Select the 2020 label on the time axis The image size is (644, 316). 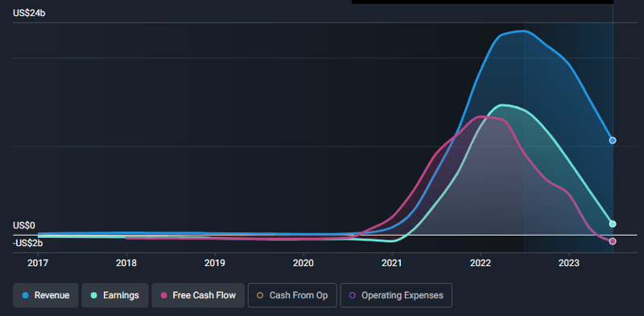point(303,263)
